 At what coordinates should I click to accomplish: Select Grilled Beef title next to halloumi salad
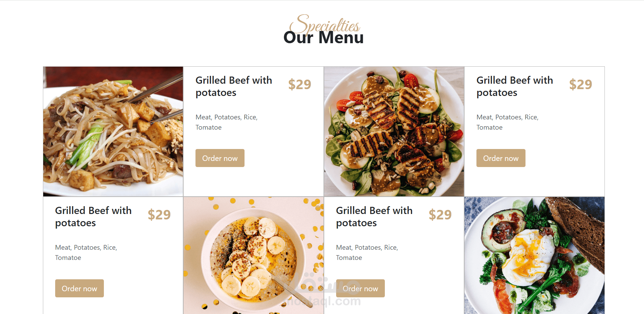tap(515, 86)
